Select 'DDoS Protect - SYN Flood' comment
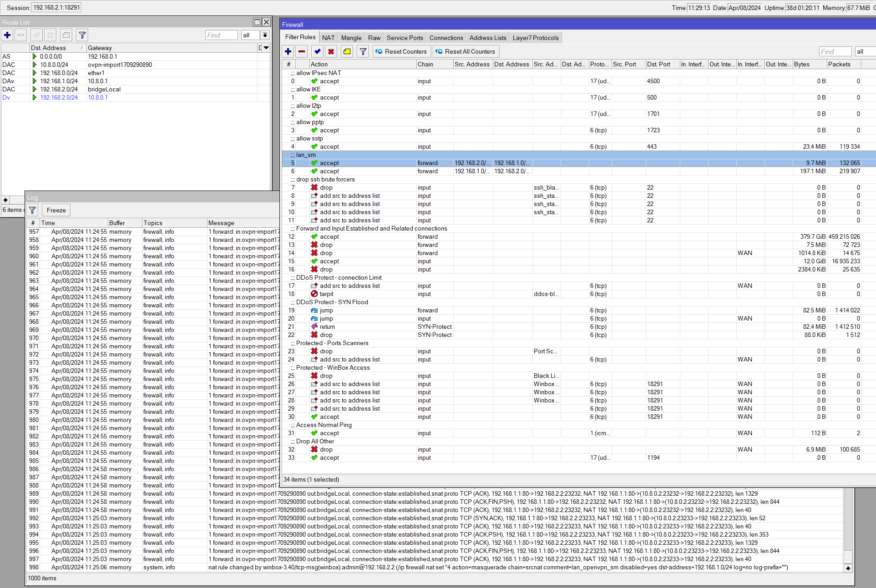The height and width of the screenshot is (588, 876). (579, 302)
